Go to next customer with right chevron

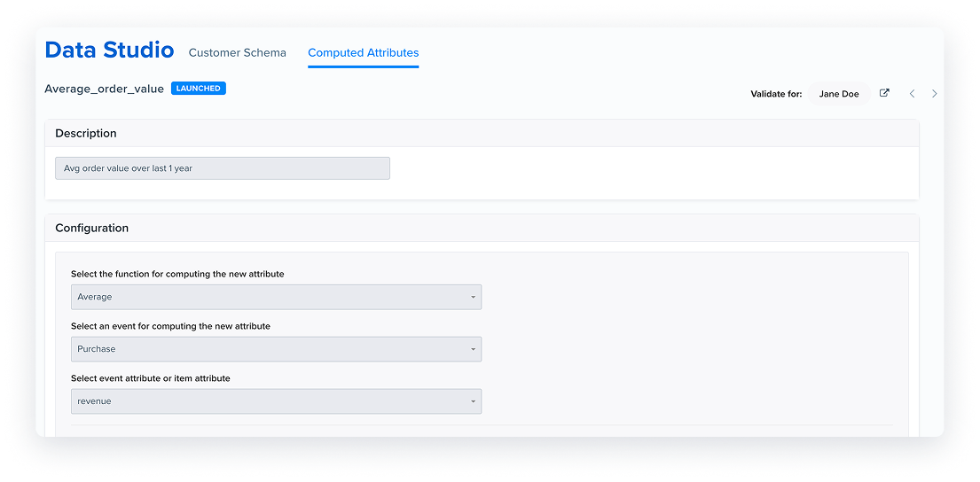[935, 94]
